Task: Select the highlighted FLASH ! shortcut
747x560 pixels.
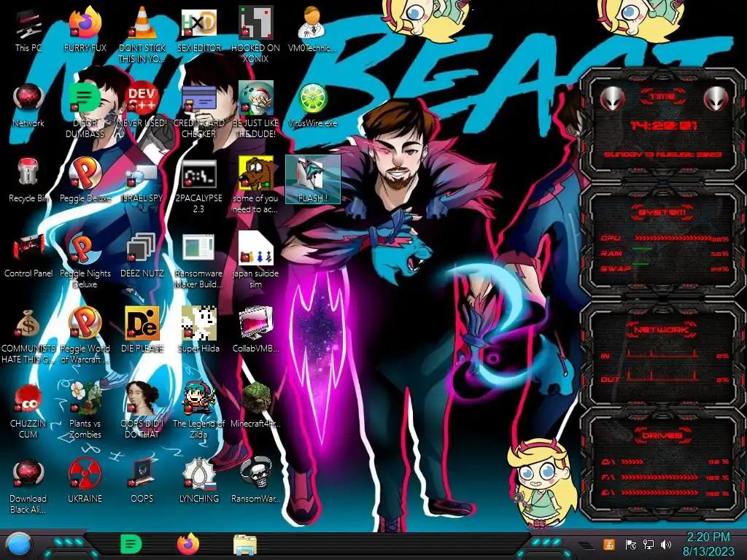Action: (x=312, y=179)
